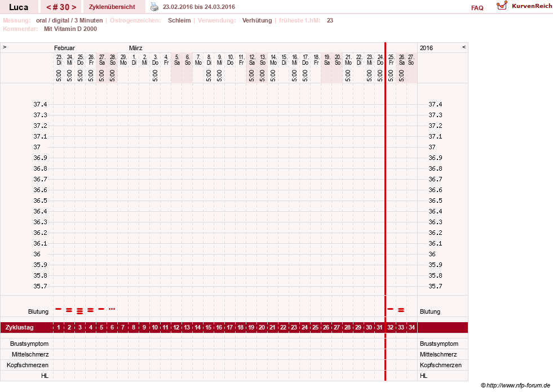Image resolution: width=553 pixels, height=392 pixels.
Task: Click the right HL row label
Action: [423, 376]
